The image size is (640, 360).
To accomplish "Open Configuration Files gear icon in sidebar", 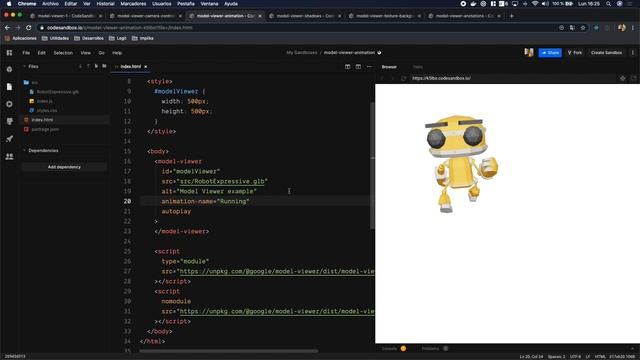I will click(x=9, y=104).
